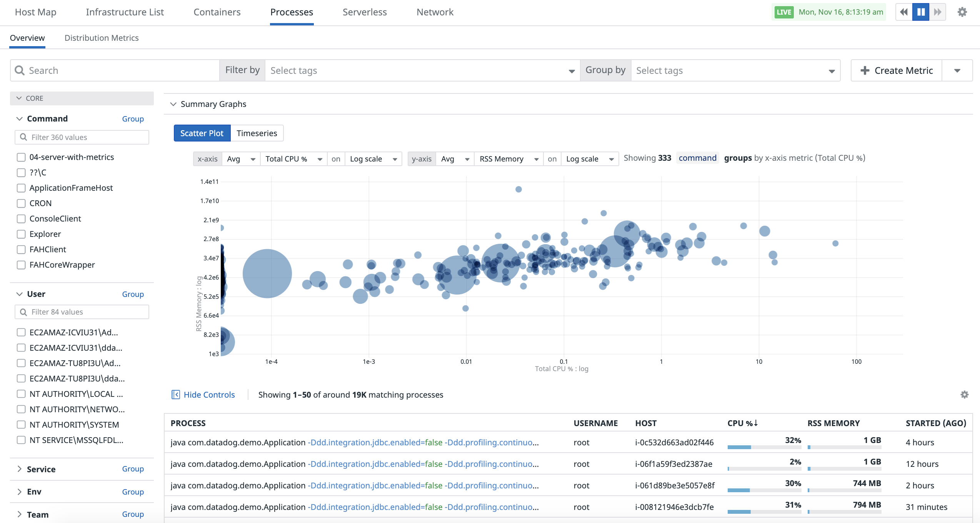Click the Scatter Plot view icon

[202, 133]
